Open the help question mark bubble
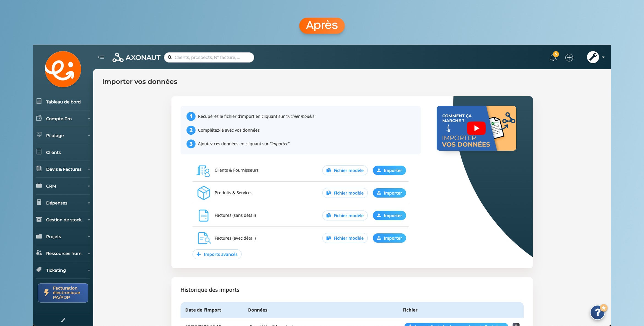The height and width of the screenshot is (326, 644). tap(597, 313)
